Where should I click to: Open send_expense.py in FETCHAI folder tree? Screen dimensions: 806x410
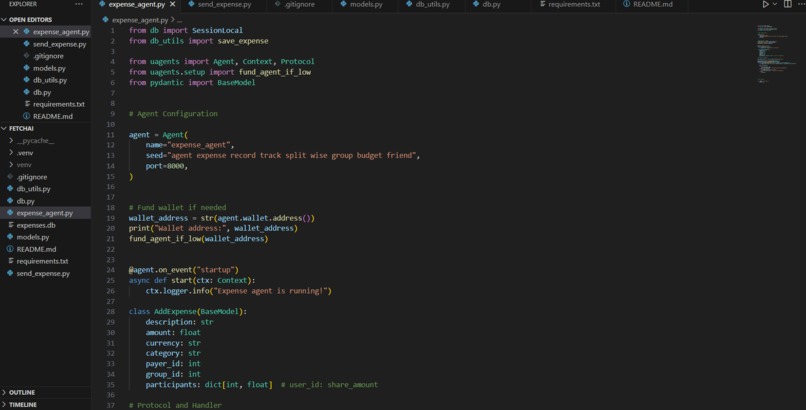[x=43, y=274]
